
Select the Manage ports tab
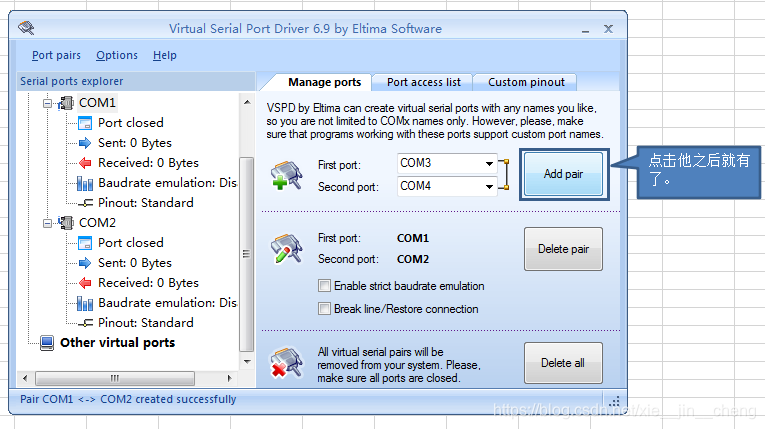pos(324,82)
